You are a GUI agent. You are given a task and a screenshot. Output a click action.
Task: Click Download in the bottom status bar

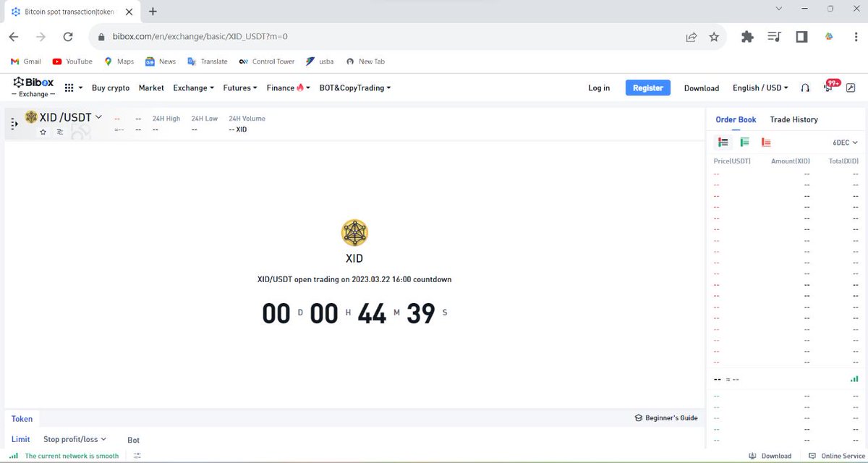[x=770, y=456]
